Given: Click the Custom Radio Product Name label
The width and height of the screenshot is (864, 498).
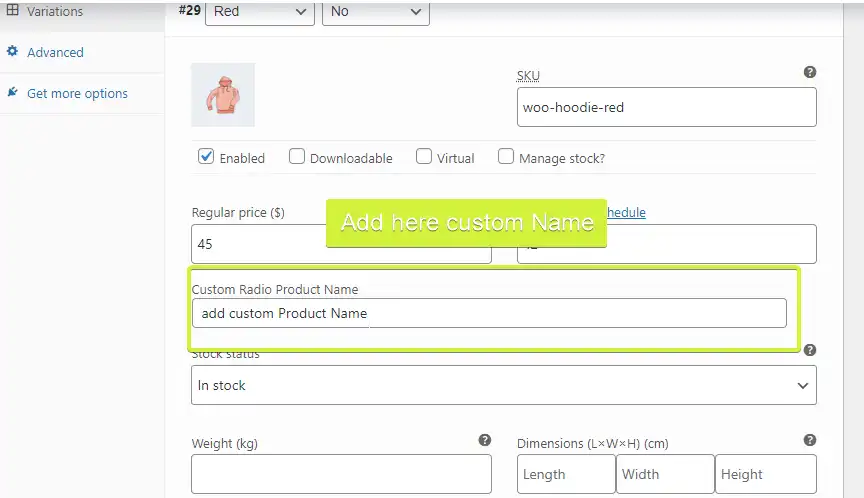Looking at the screenshot, I should point(275,289).
